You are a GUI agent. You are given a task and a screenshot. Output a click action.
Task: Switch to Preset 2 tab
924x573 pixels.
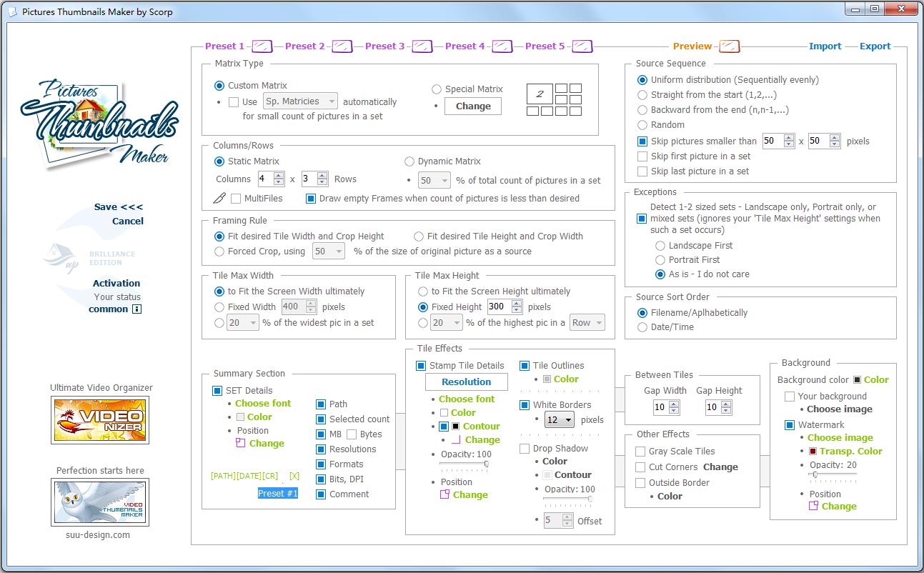coord(304,46)
